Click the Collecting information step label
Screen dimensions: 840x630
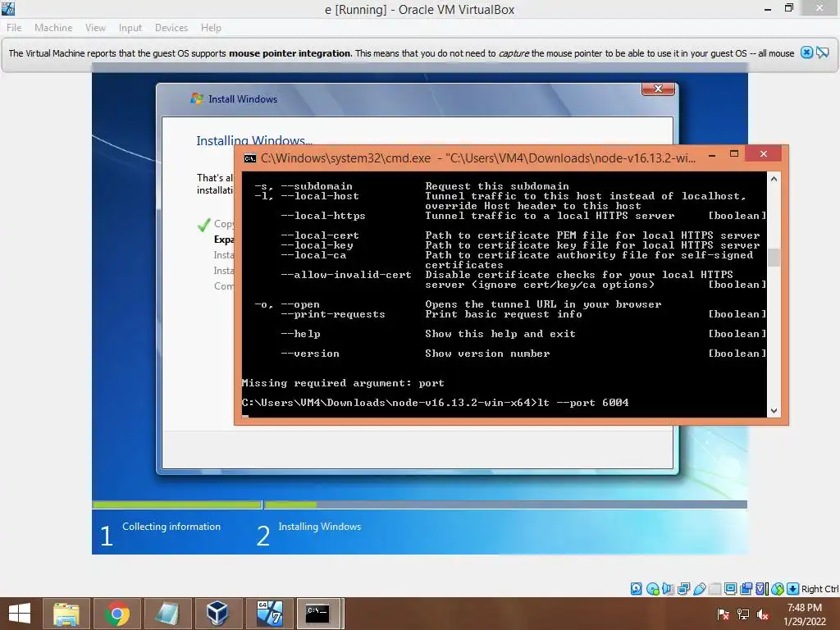pyautogui.click(x=171, y=527)
